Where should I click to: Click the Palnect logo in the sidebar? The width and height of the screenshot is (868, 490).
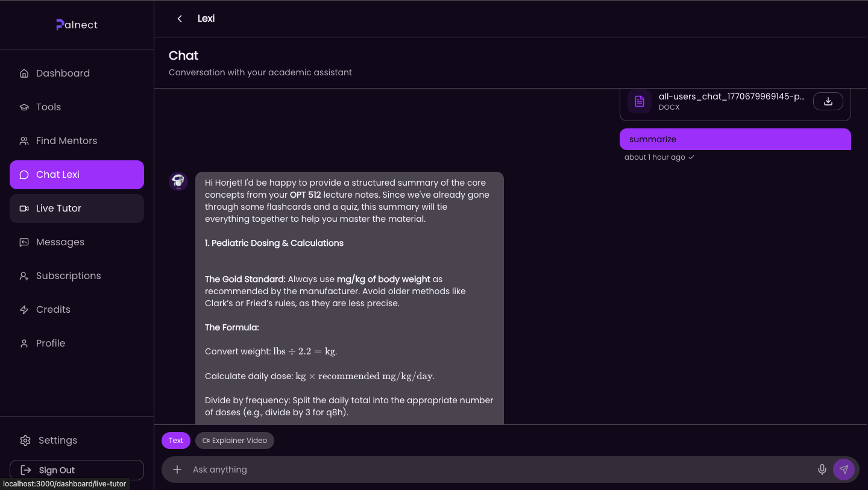[77, 25]
